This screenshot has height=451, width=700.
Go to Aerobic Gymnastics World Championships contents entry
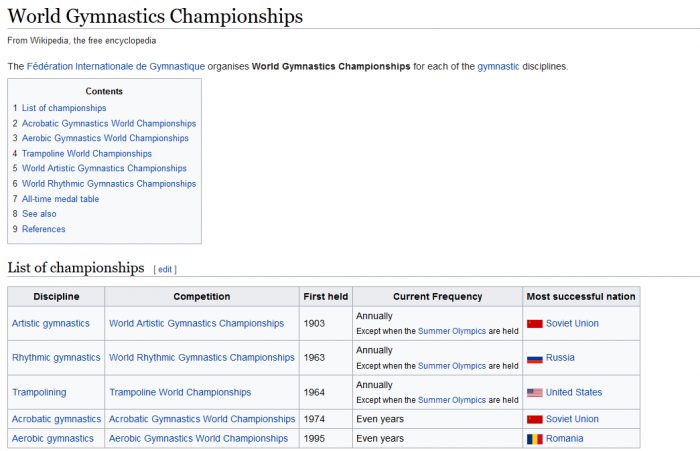click(105, 138)
